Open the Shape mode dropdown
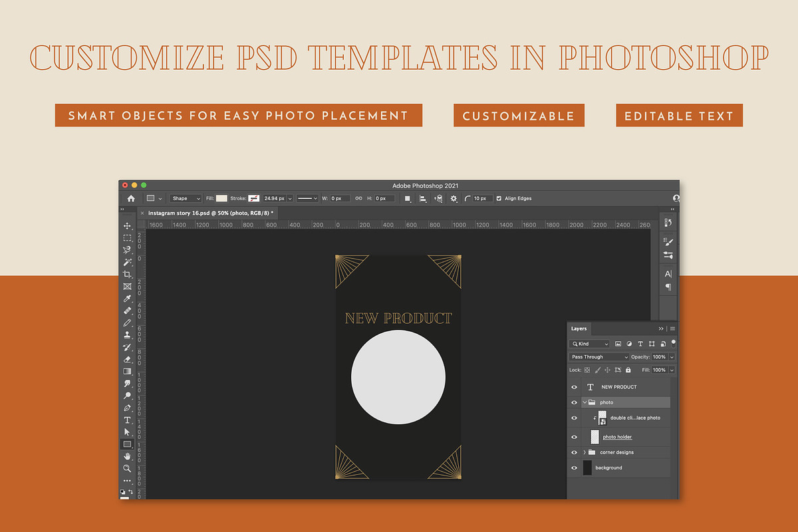 (186, 198)
